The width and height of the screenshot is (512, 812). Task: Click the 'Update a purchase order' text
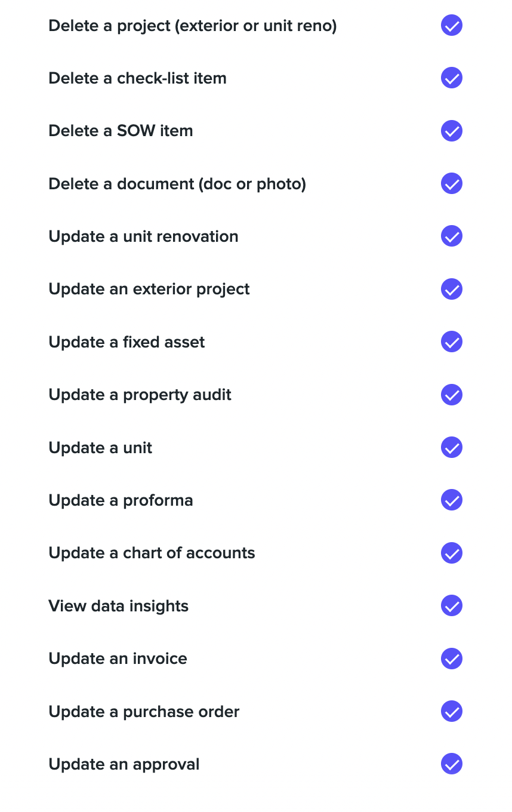[x=144, y=712]
